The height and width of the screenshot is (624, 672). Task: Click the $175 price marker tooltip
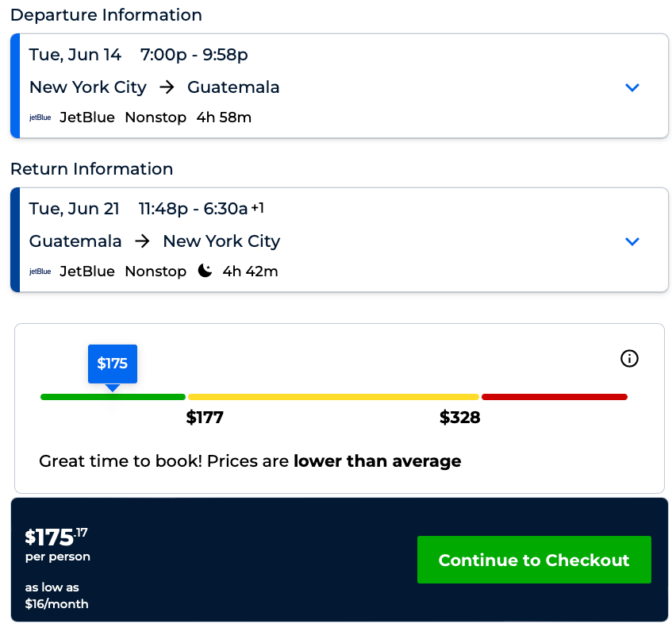pos(113,364)
